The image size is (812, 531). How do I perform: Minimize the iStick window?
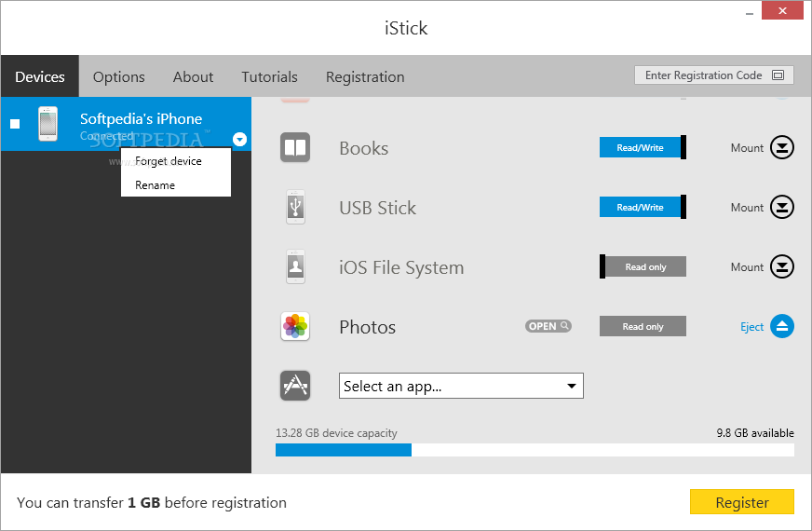(x=750, y=12)
